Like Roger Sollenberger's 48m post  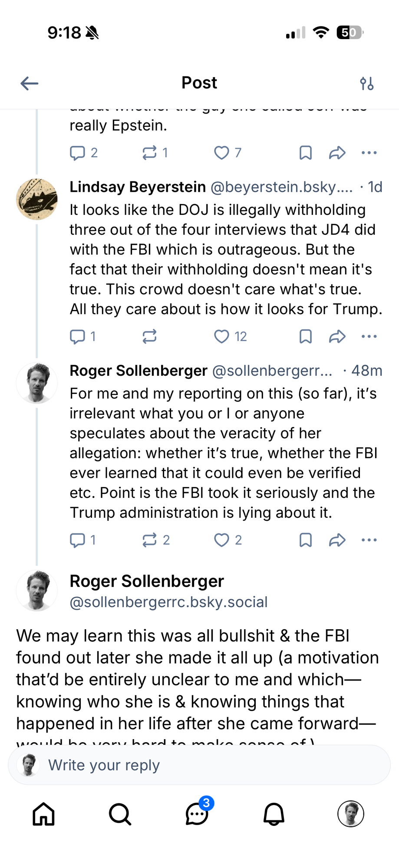tap(221, 540)
